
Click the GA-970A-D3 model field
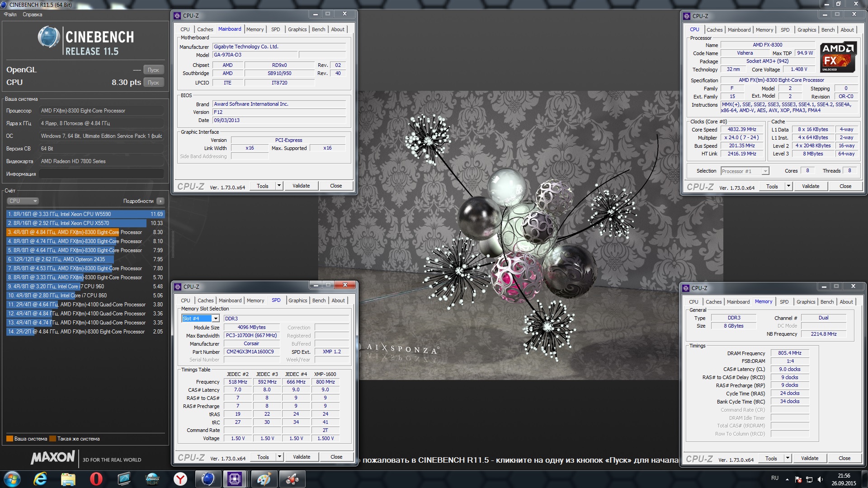coord(255,55)
